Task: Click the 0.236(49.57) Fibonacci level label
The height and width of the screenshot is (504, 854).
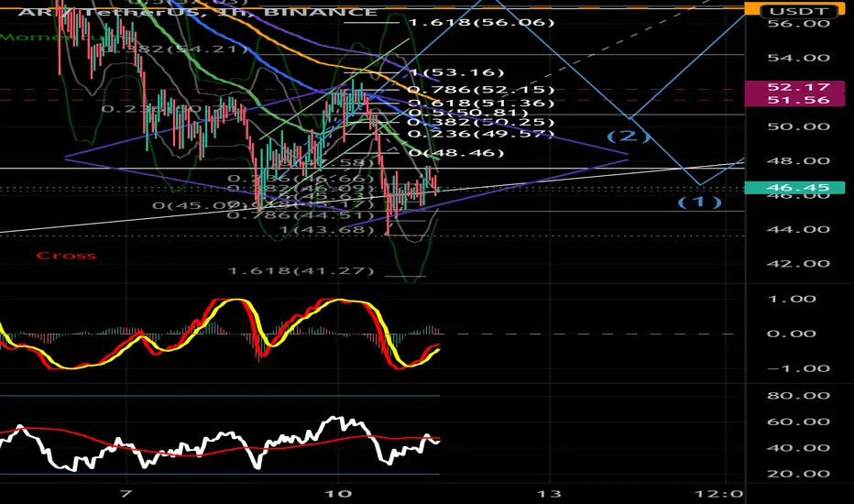Action: click(x=481, y=134)
